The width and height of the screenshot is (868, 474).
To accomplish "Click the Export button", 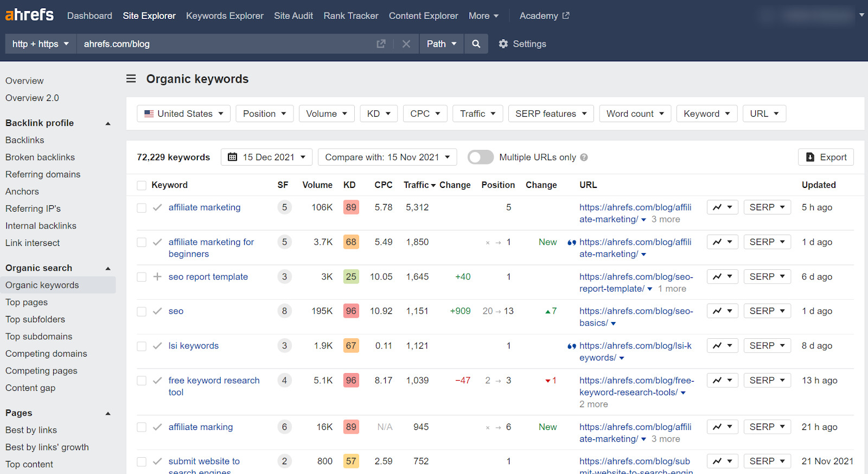I will coord(826,157).
